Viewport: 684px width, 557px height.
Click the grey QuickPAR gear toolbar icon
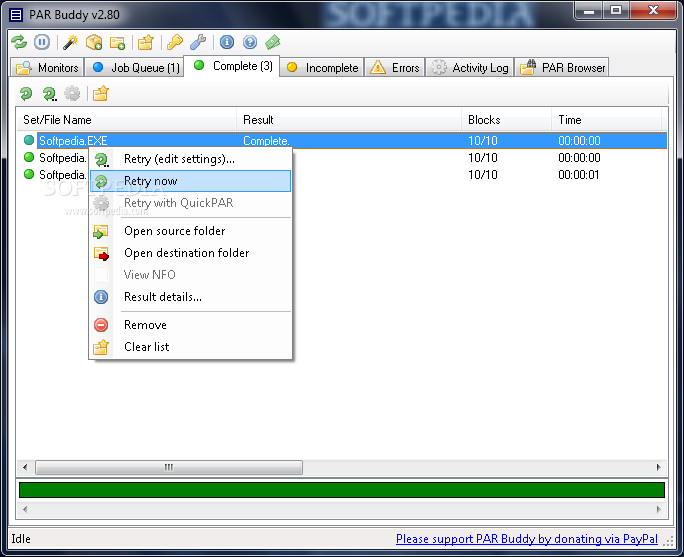72,93
